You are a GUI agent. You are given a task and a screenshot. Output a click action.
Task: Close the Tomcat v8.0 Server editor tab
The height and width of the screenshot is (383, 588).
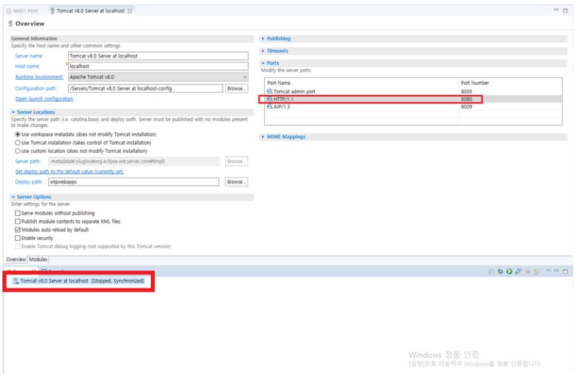pyautogui.click(x=129, y=11)
